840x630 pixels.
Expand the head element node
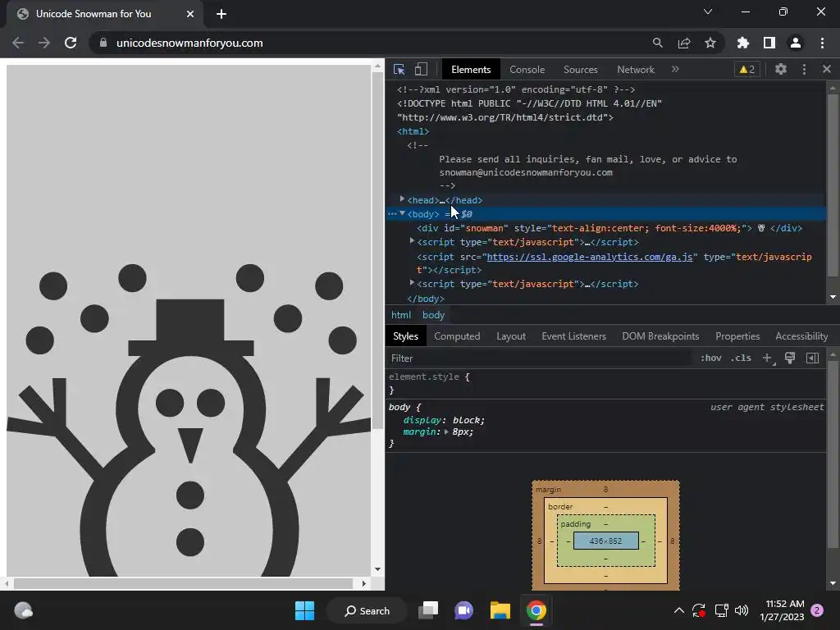click(402, 199)
